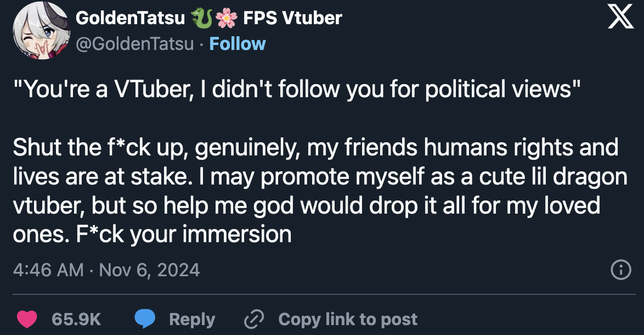Click the heart like icon
Viewport: 644px width, 335px height.
click(26, 319)
